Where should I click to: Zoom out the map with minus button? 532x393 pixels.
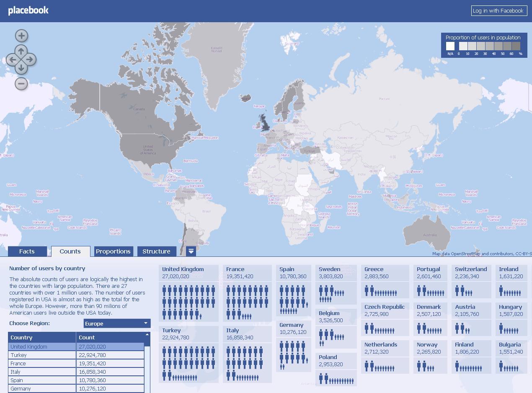[21, 83]
